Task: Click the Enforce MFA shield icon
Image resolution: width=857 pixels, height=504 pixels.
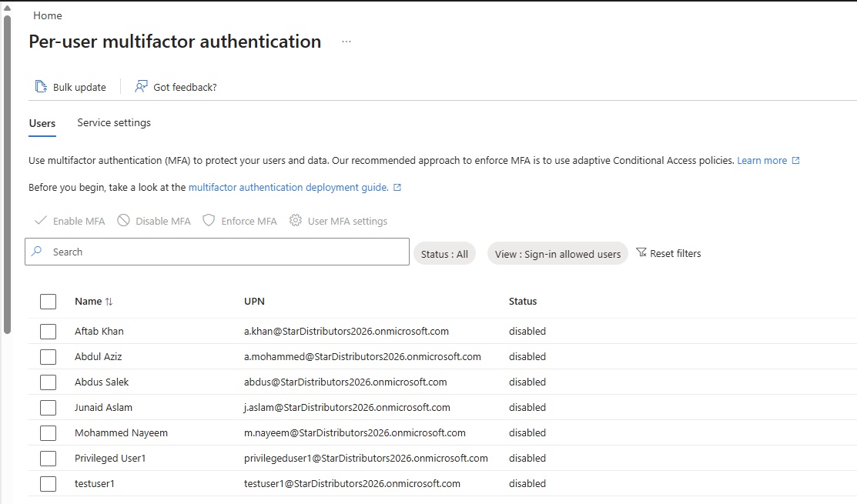Action: point(209,221)
